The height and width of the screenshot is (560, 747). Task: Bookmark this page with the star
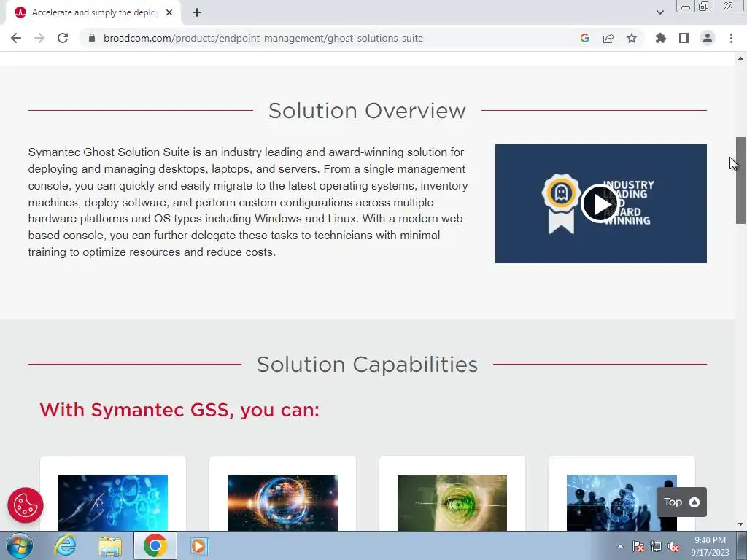tap(632, 38)
